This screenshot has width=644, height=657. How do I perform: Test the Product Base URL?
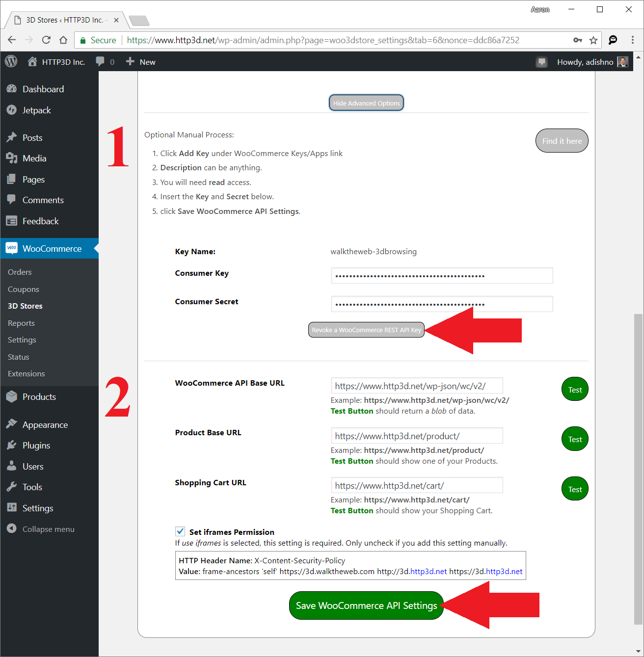coord(575,439)
